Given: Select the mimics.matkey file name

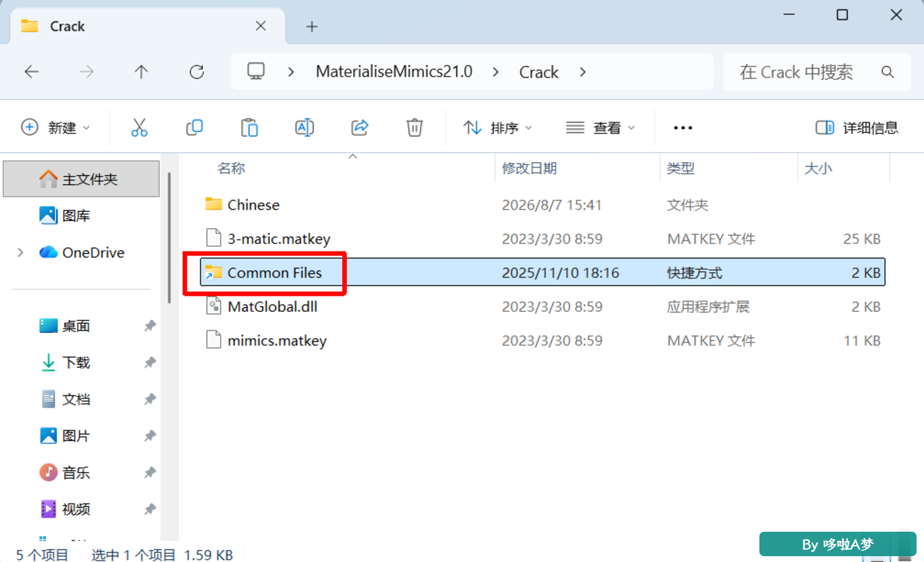Looking at the screenshot, I should click(x=277, y=341).
